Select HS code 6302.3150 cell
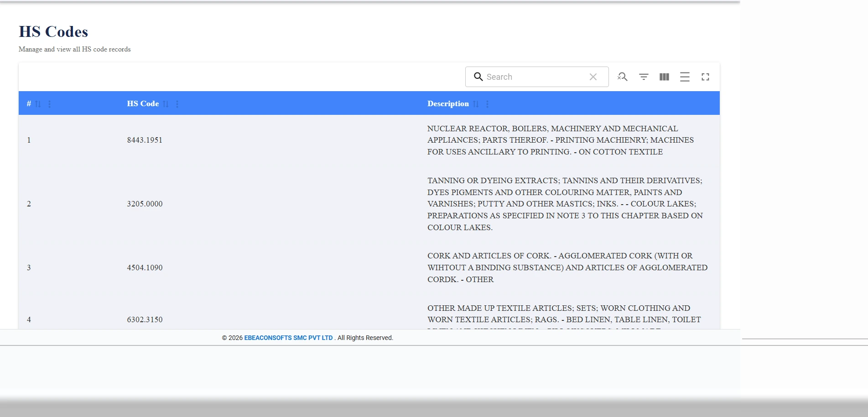The width and height of the screenshot is (868, 417). tap(145, 319)
